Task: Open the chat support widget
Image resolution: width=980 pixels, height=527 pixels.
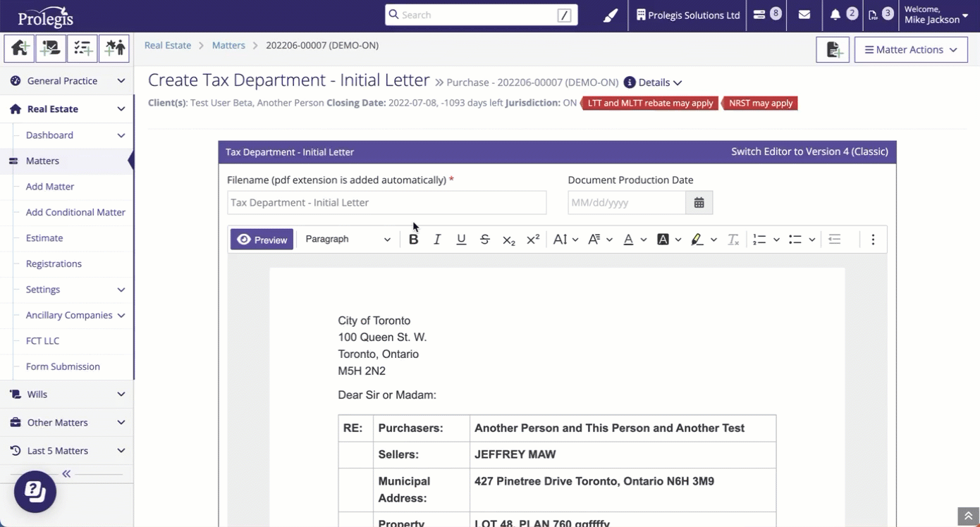Action: [x=35, y=491]
